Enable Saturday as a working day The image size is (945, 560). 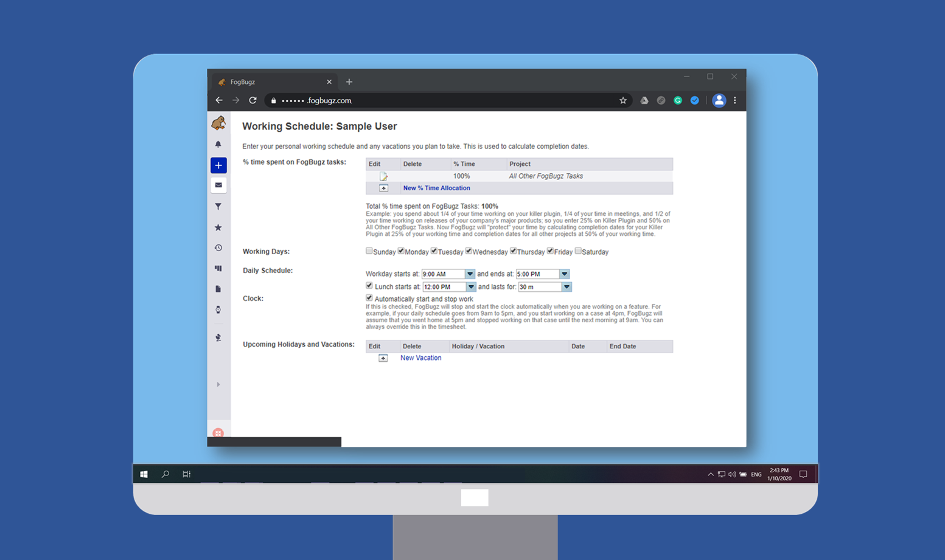[578, 251]
